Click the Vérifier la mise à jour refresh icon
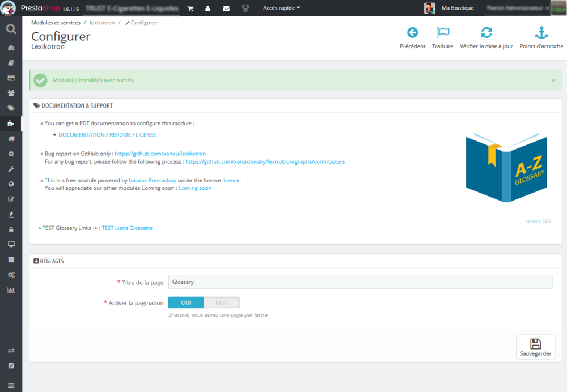The height and width of the screenshot is (392, 567). point(486,33)
